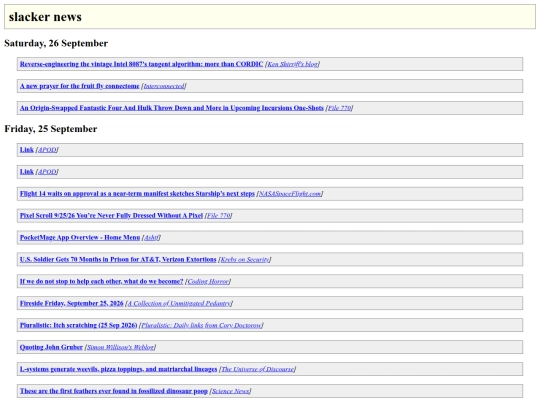540x405 pixels.
Task: Open the Interconnected source link
Action: pyautogui.click(x=164, y=86)
